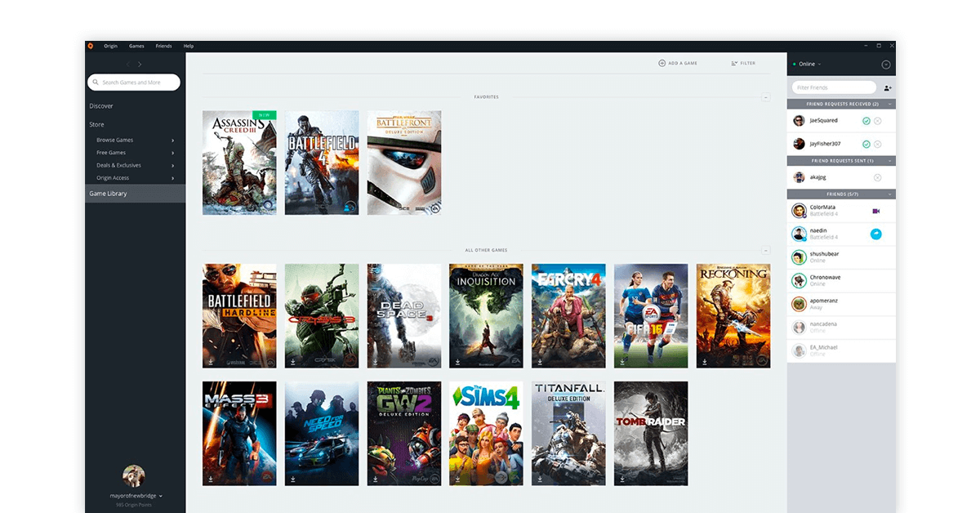Collapse the Favorites section
The width and height of the screenshot is (980, 513).
coord(765,97)
